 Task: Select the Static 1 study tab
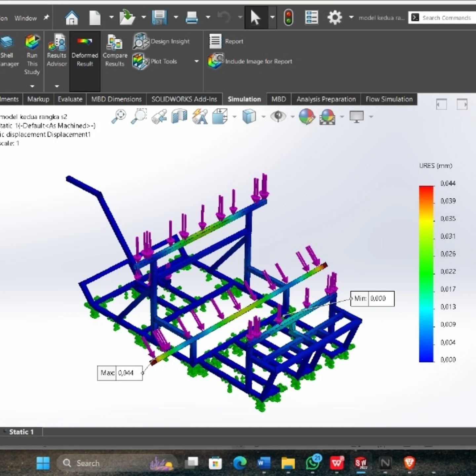click(x=21, y=432)
